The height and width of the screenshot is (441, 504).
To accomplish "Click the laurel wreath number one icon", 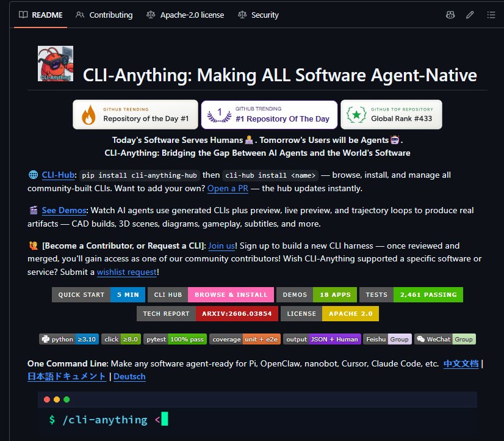I will [219, 115].
